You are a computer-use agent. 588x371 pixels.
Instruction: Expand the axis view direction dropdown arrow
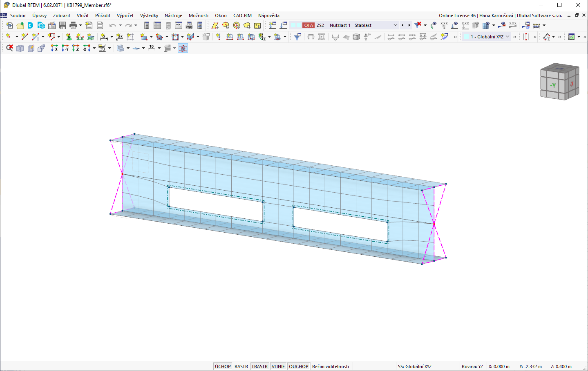click(94, 48)
